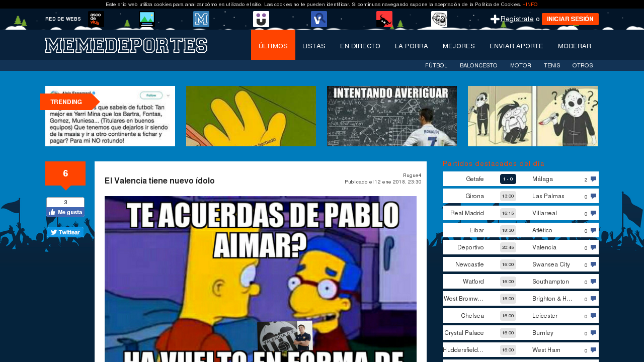Filter by Baloncesto category
Screen dimensions: 644x362
click(x=478, y=65)
